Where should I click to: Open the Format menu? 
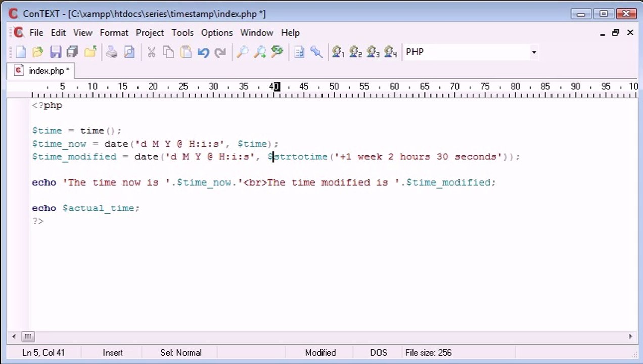tap(114, 32)
